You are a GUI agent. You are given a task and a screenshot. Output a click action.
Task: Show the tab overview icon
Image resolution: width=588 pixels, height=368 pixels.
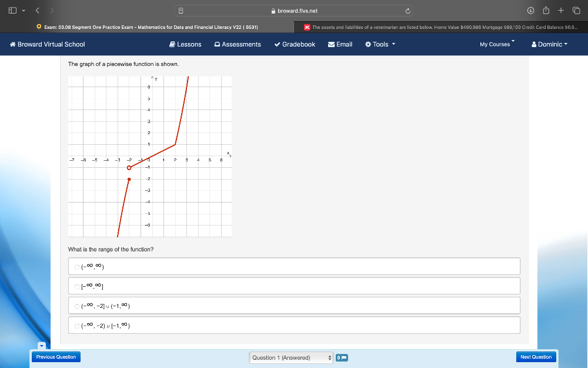[576, 11]
